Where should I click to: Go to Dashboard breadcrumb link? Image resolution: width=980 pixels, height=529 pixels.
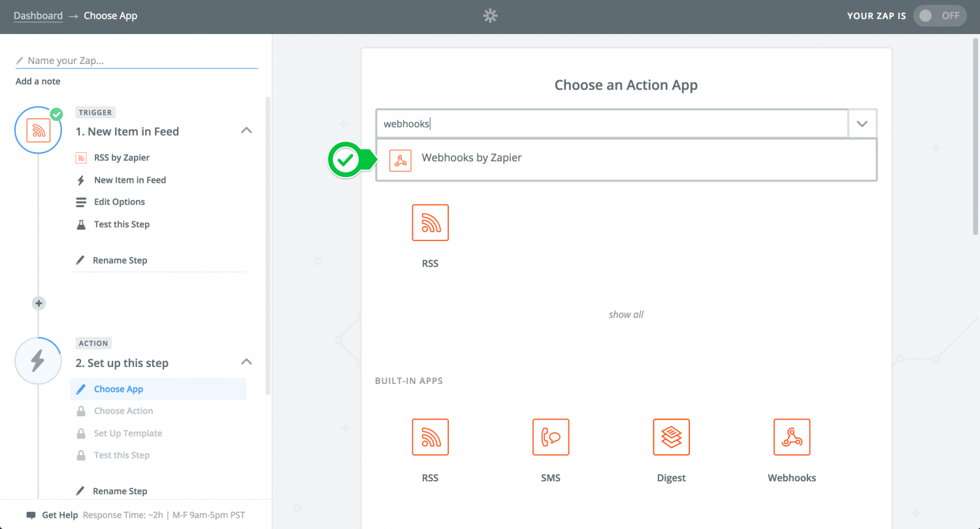point(38,16)
